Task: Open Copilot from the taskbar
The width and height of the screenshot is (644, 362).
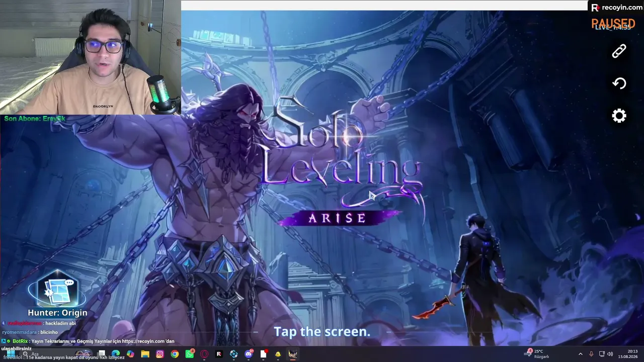Action: pyautogui.click(x=131, y=354)
